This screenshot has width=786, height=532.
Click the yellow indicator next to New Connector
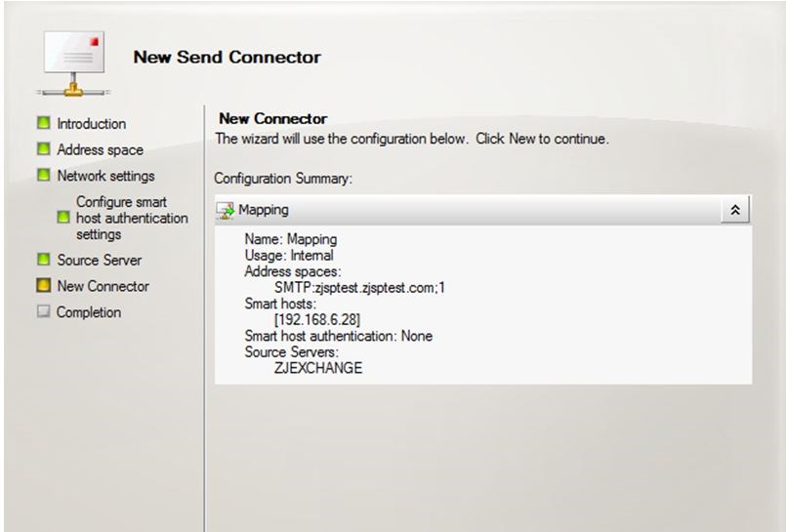[43, 286]
